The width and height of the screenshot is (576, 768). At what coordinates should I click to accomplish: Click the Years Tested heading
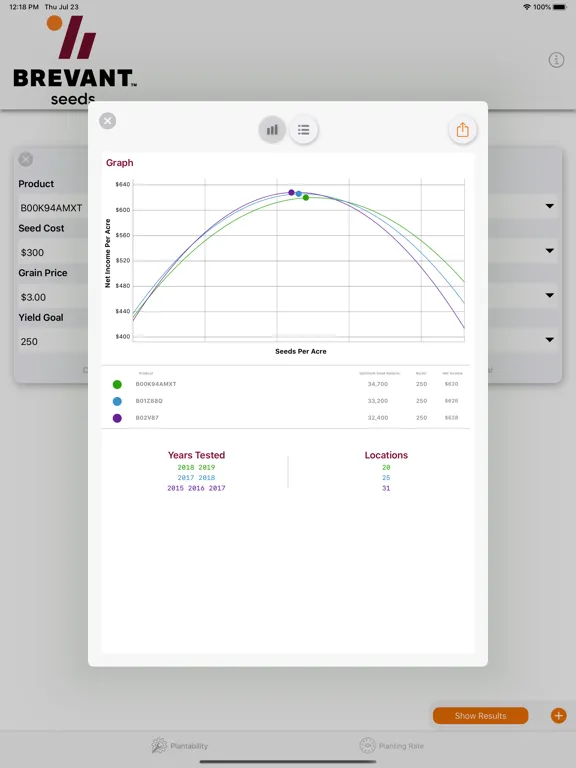(196, 455)
